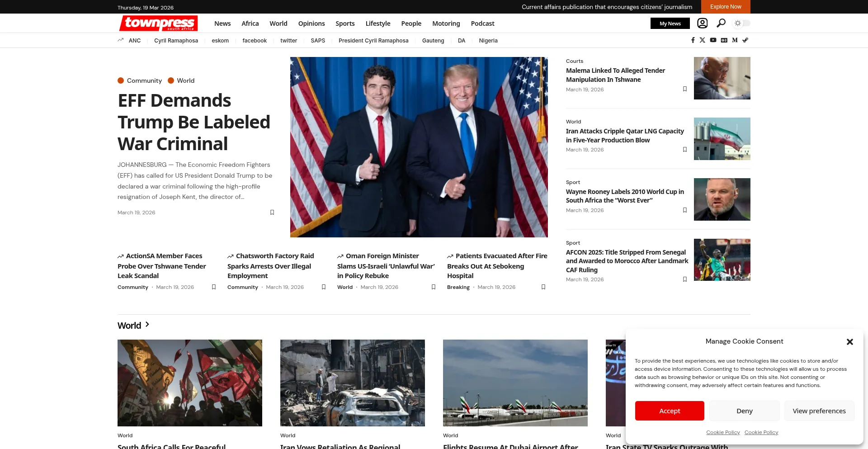Open the Wayne Rooney Labels 2010 headline
The width and height of the screenshot is (868, 449).
coord(625,196)
